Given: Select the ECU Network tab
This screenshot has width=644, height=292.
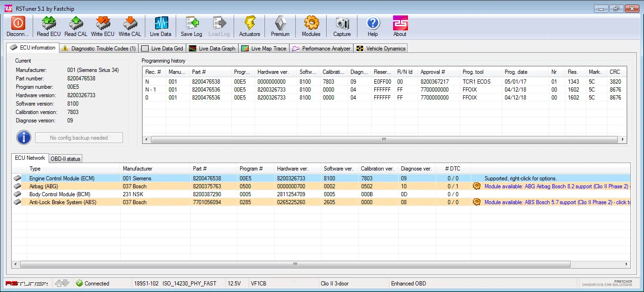Looking at the screenshot, I should pos(30,158).
